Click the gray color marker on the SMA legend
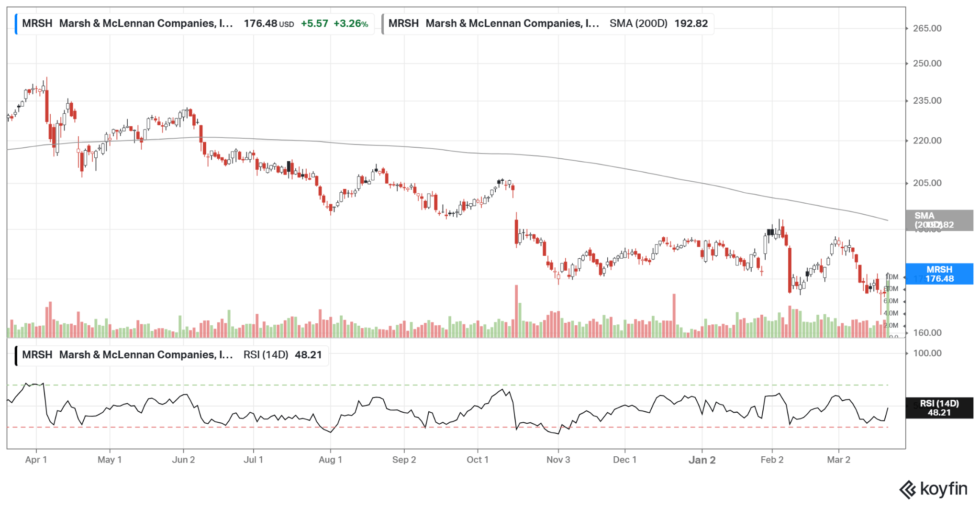Screen dimensions: 980x506 pyautogui.click(x=383, y=24)
